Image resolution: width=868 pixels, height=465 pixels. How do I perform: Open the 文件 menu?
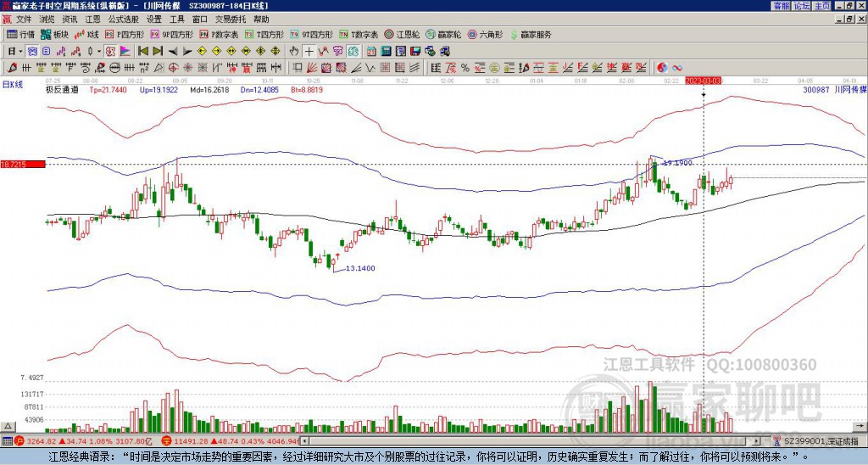(23, 20)
